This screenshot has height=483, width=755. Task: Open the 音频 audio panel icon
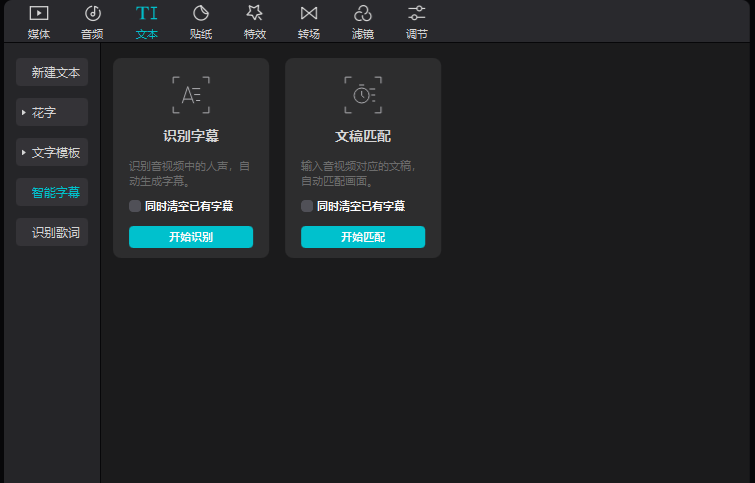coord(92,13)
